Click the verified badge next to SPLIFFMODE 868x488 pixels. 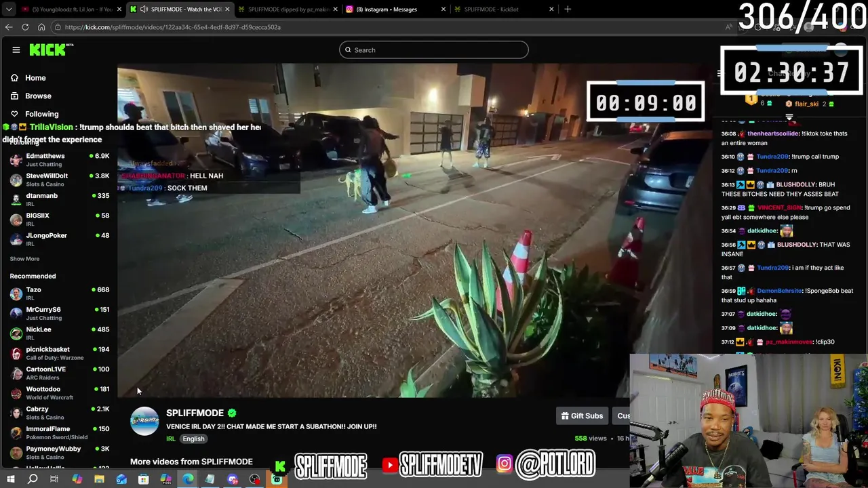coord(232,413)
